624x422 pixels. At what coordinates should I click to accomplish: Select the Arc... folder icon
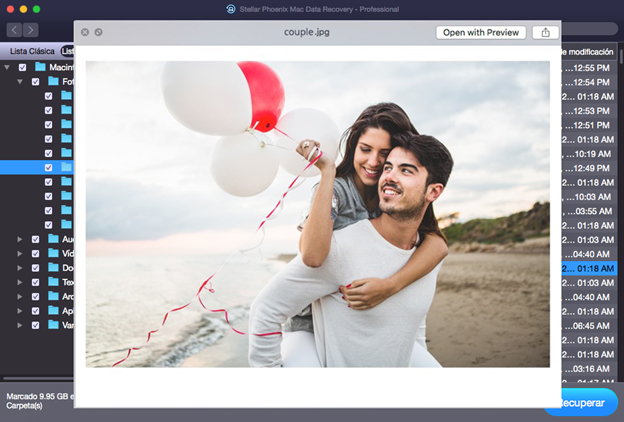tap(53, 296)
